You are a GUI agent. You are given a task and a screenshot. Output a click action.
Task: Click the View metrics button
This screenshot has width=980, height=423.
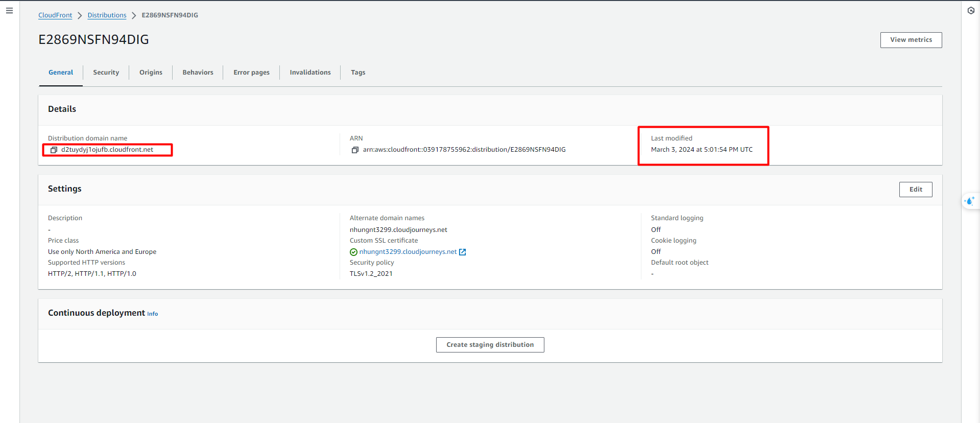coord(911,40)
